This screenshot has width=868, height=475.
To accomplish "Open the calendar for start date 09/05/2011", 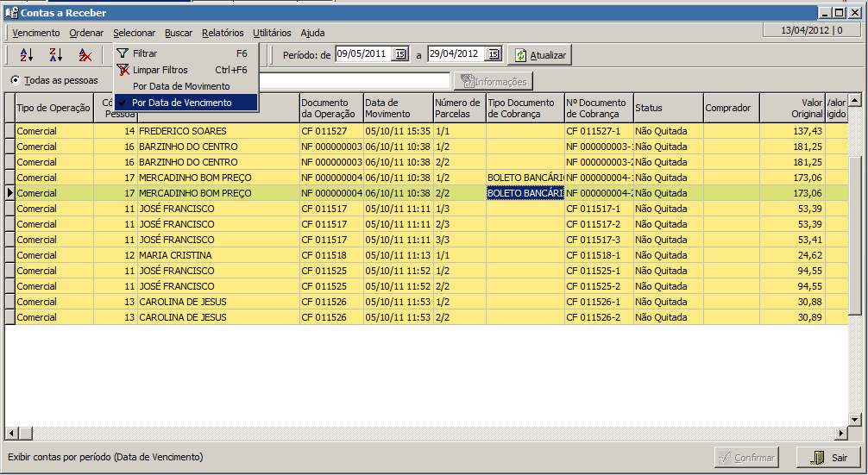I will [400, 53].
